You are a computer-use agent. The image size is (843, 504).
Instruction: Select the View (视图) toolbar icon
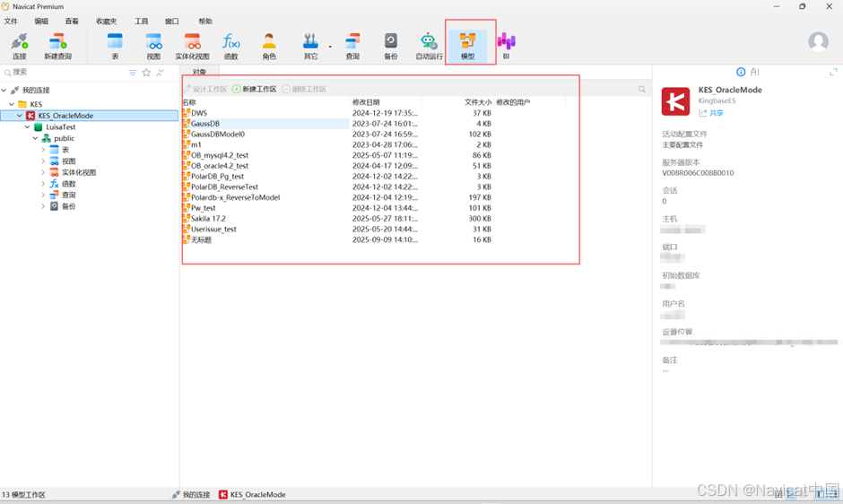[153, 47]
